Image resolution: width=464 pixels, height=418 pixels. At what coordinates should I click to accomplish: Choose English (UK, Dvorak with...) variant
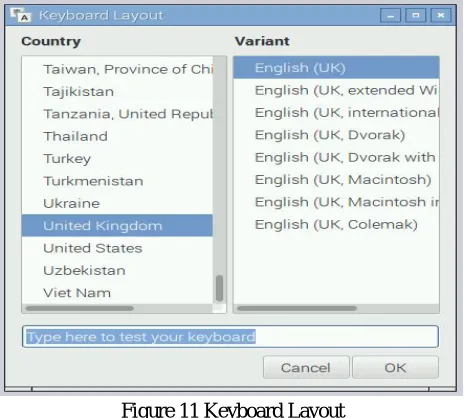coord(336,157)
